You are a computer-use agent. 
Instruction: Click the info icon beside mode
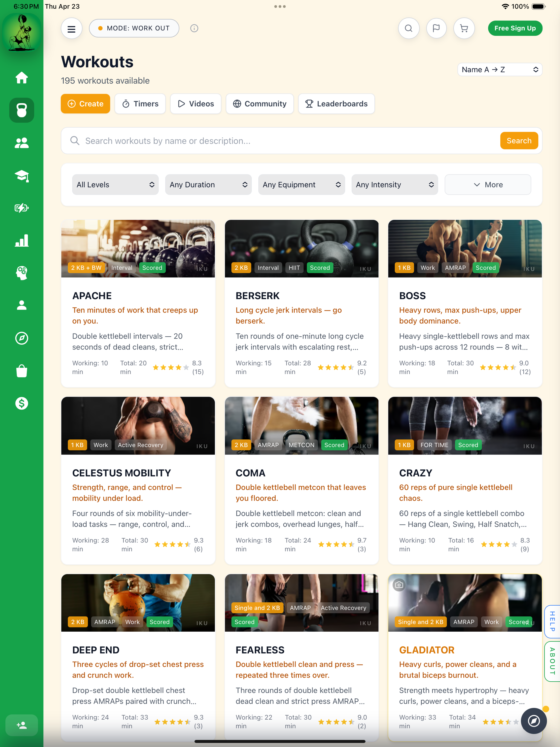[194, 28]
